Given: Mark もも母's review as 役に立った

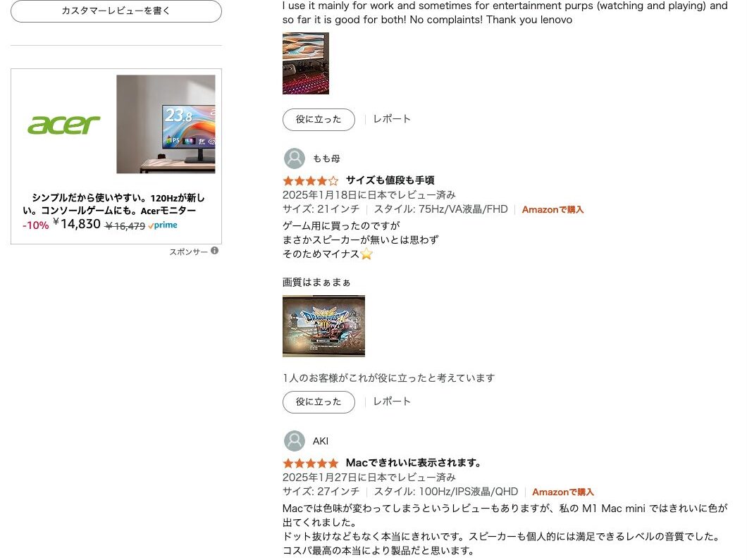Looking at the screenshot, I should pyautogui.click(x=319, y=402).
